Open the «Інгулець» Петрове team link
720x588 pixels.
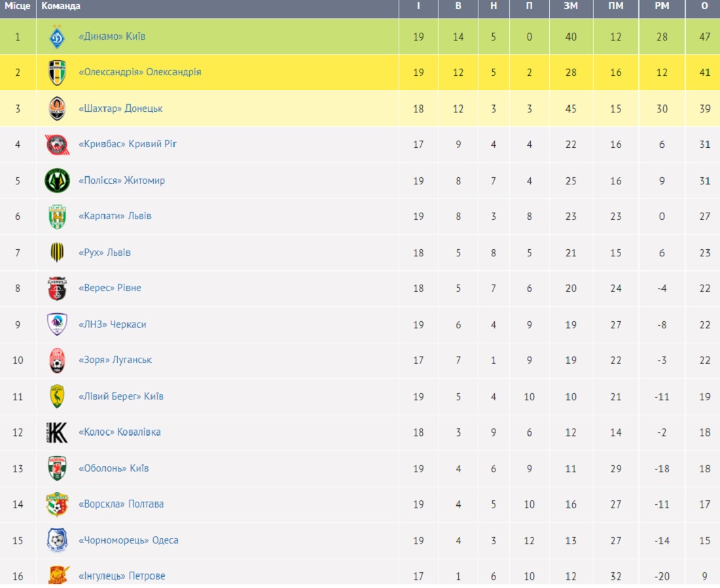(122, 576)
